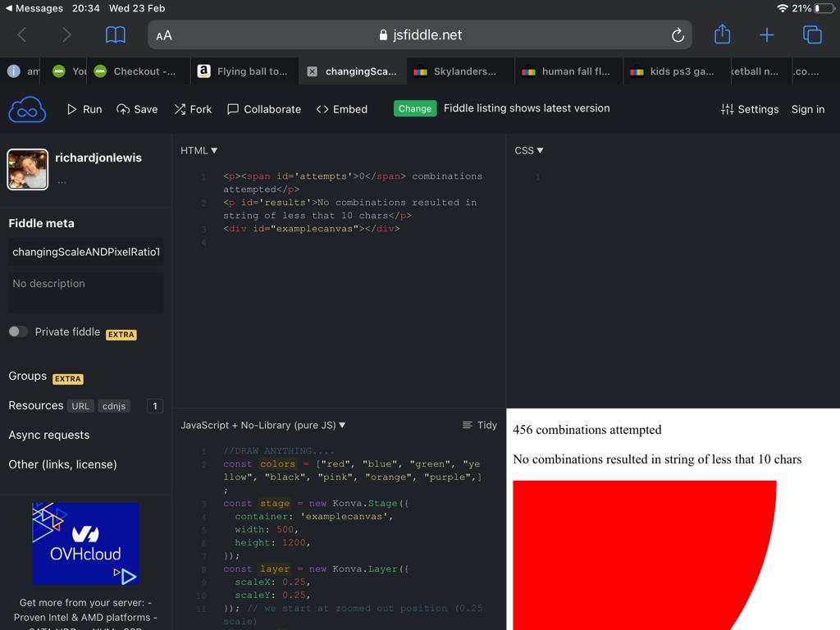840x630 pixels.
Task: Open Collaborate mode
Action: point(264,108)
